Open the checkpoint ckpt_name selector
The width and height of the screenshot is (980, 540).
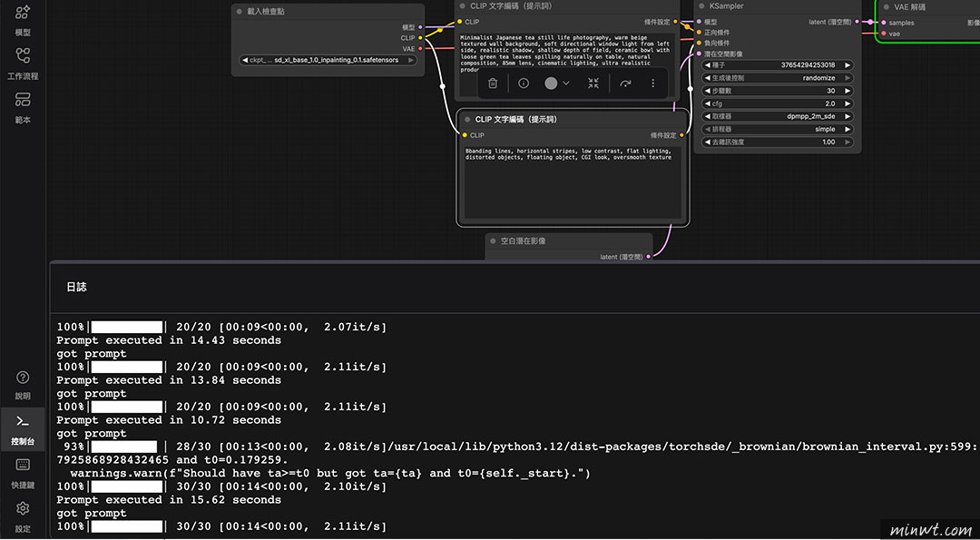click(328, 60)
